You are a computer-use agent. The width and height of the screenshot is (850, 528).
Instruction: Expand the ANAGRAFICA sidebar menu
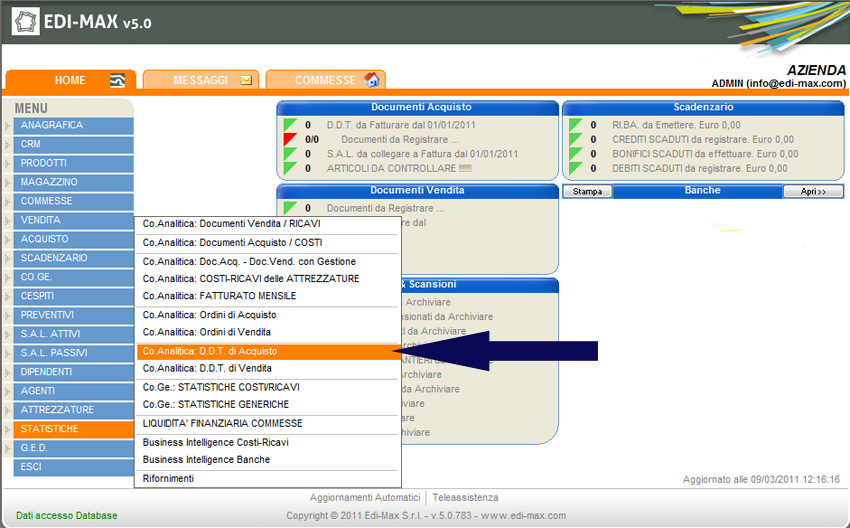[52, 126]
